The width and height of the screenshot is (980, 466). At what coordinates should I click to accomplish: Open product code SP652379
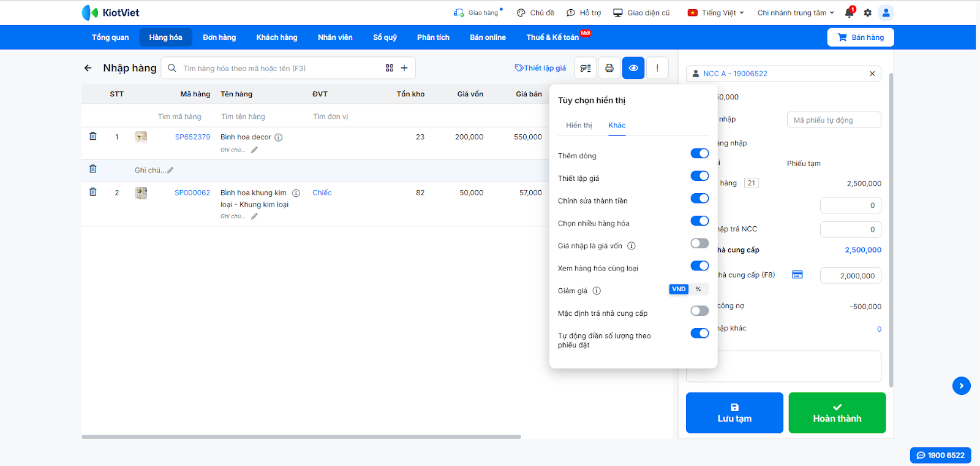(x=192, y=137)
